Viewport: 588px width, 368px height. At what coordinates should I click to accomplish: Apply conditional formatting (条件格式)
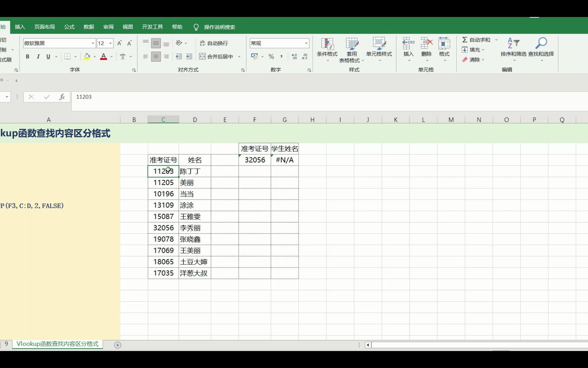tap(327, 48)
